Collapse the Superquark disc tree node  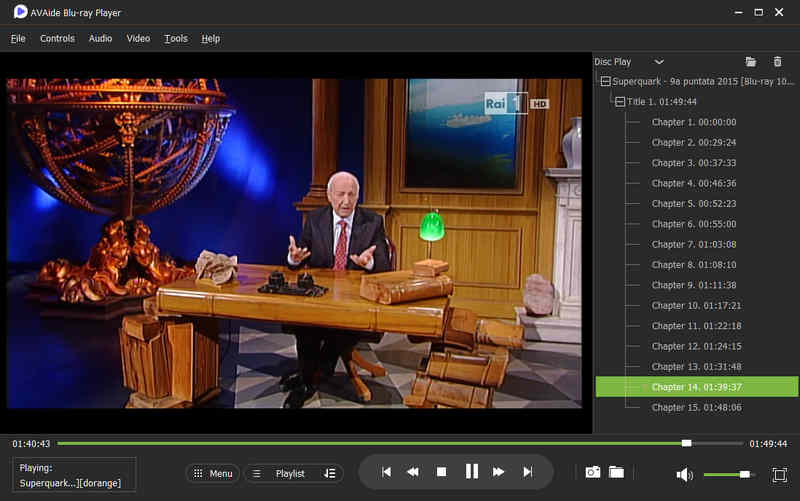[x=606, y=81]
